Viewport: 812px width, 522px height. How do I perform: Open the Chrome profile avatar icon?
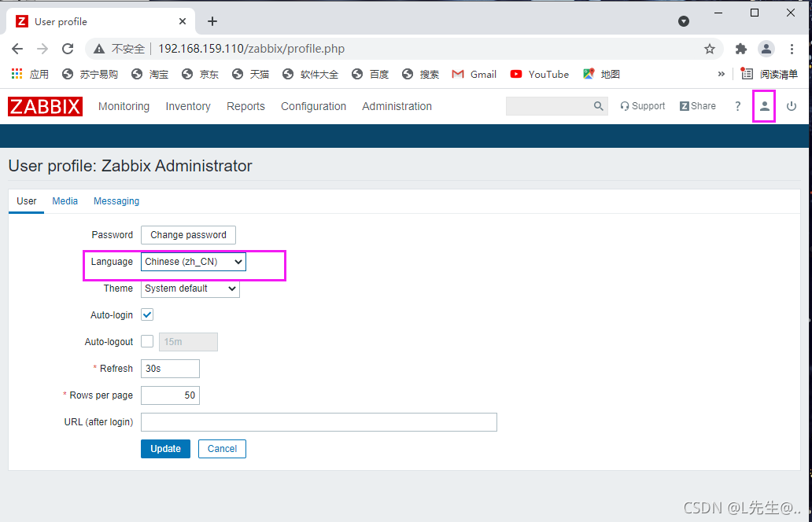coord(766,49)
